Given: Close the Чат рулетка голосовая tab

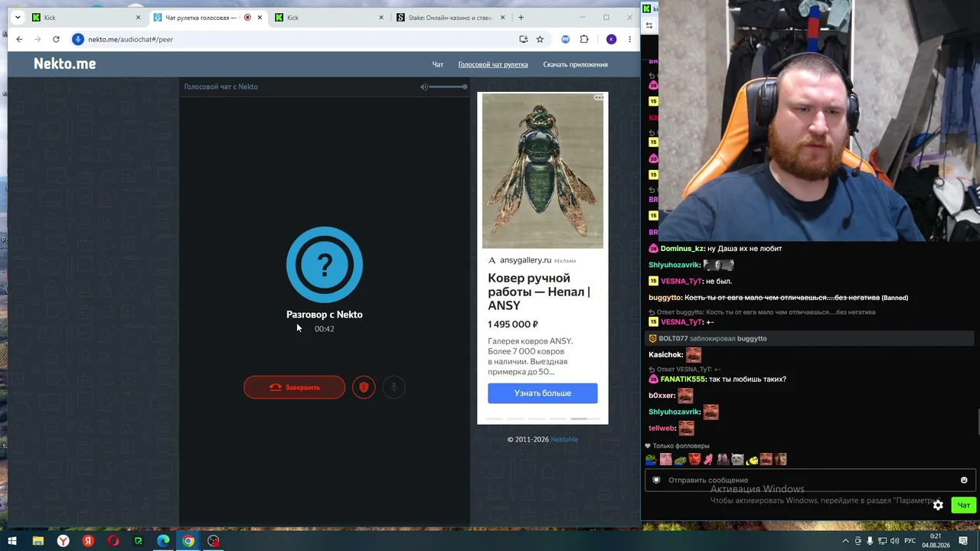Looking at the screenshot, I should (260, 18).
